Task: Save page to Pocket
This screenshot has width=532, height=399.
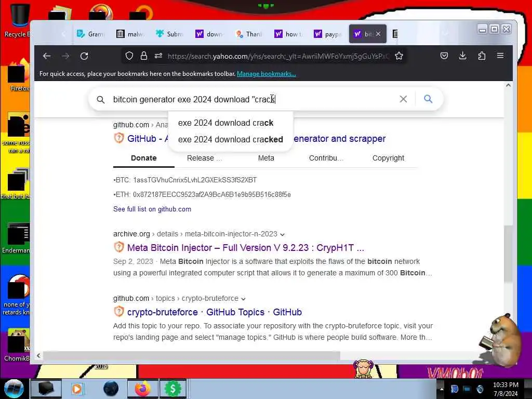Action: pyautogui.click(x=444, y=56)
